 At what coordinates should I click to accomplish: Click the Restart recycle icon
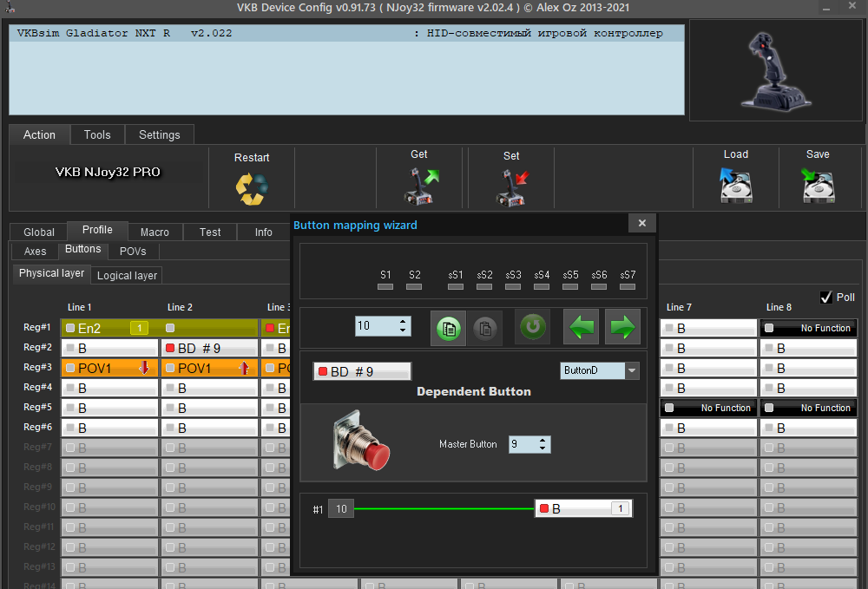click(252, 188)
